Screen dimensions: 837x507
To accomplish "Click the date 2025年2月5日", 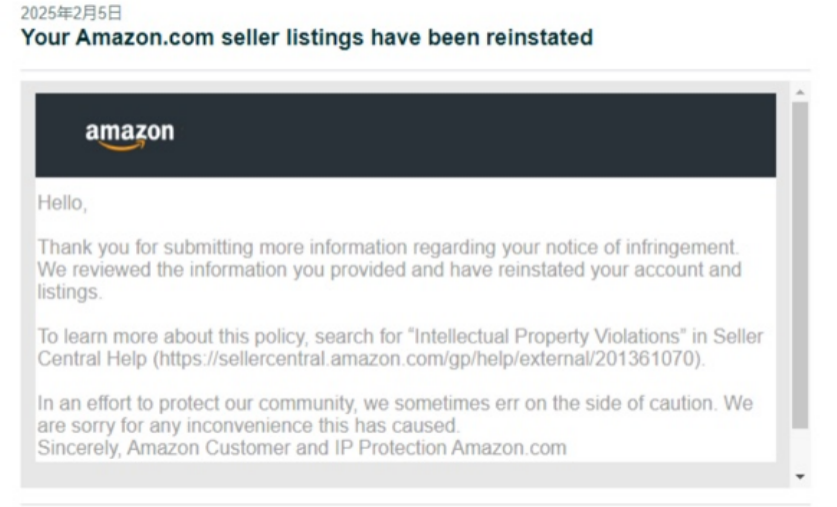I will 72,13.
